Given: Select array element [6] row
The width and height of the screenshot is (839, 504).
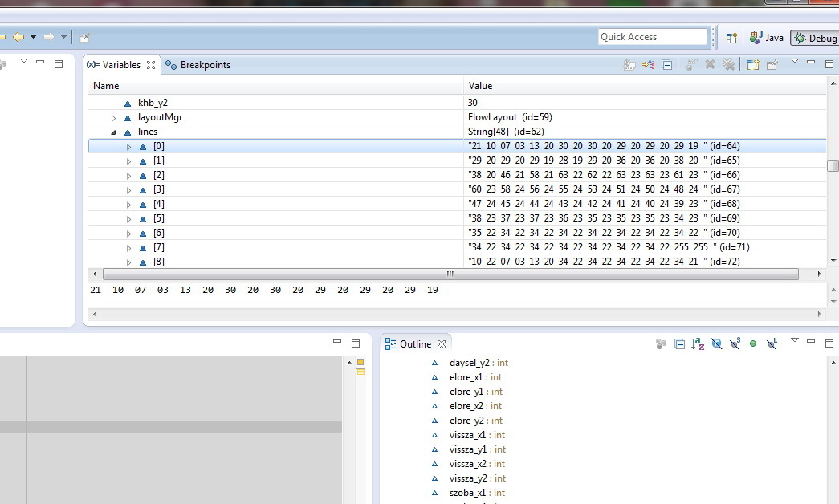Looking at the screenshot, I should [x=457, y=232].
